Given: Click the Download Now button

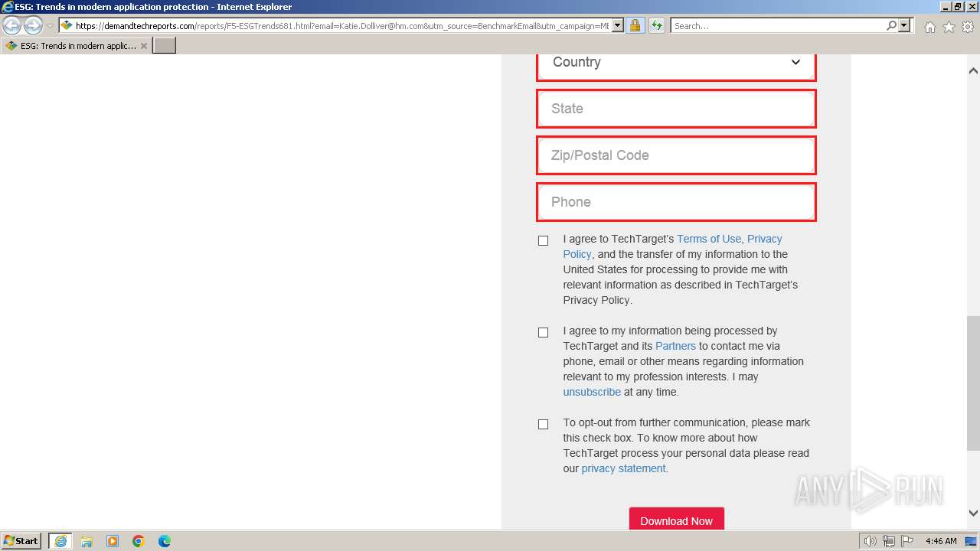Looking at the screenshot, I should click(x=677, y=520).
